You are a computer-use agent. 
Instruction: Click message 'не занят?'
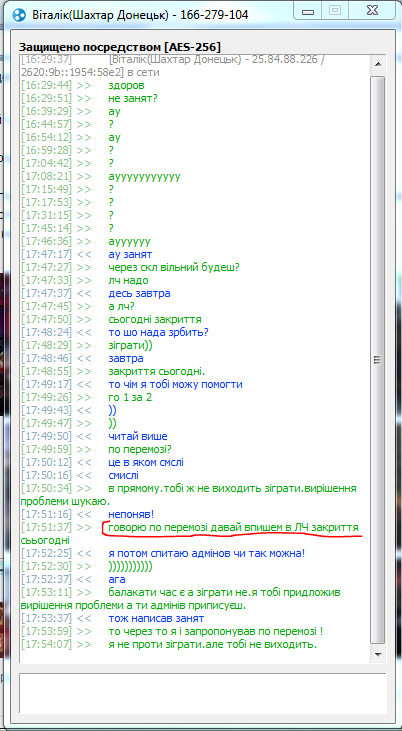[x=131, y=98]
